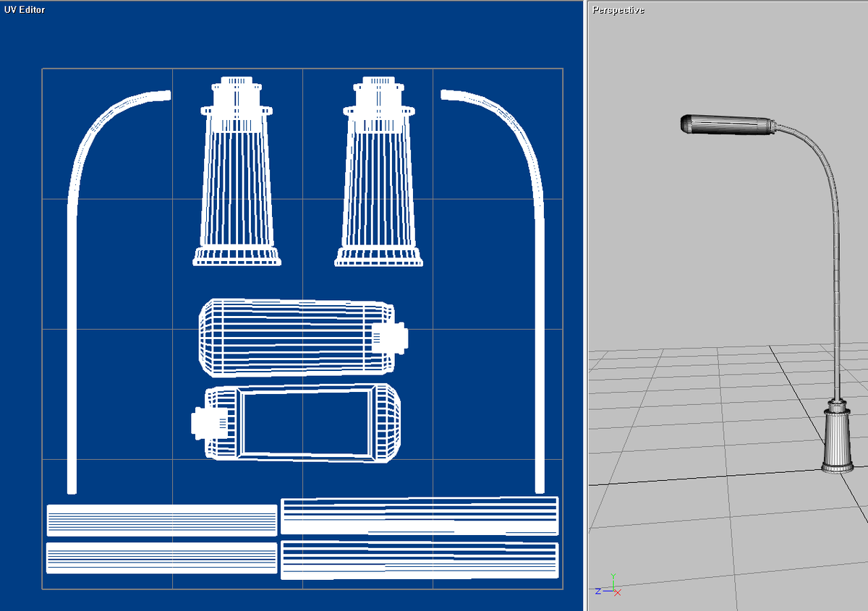Click the blue Z axis label in the gizmo
Viewport: 868px width, 611px height.
coord(598,591)
